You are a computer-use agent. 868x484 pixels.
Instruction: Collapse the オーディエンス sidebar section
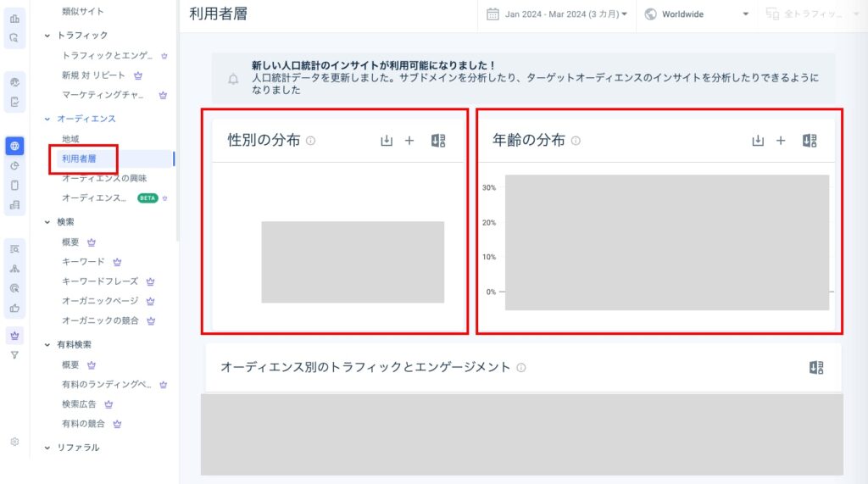47,119
